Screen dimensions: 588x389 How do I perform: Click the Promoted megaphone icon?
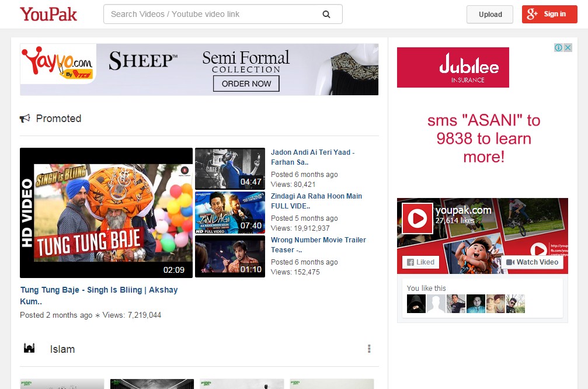[25, 119]
